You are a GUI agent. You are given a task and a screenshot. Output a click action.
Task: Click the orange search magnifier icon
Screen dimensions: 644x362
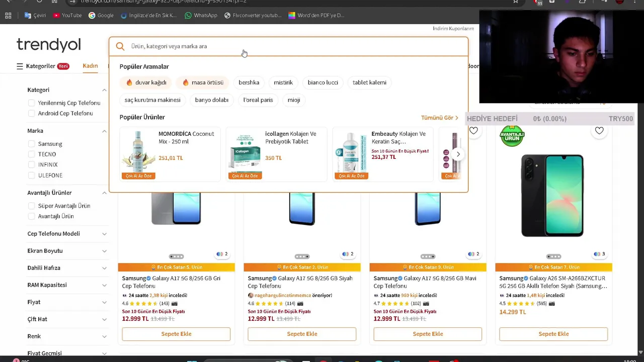pos(120,46)
